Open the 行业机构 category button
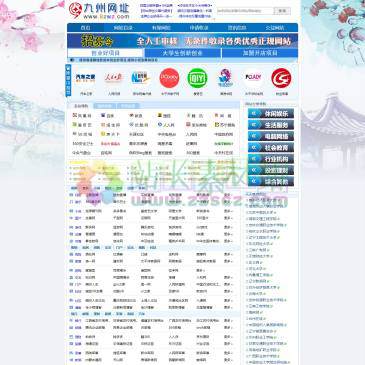The height and width of the screenshot is (365, 365). 271,159
